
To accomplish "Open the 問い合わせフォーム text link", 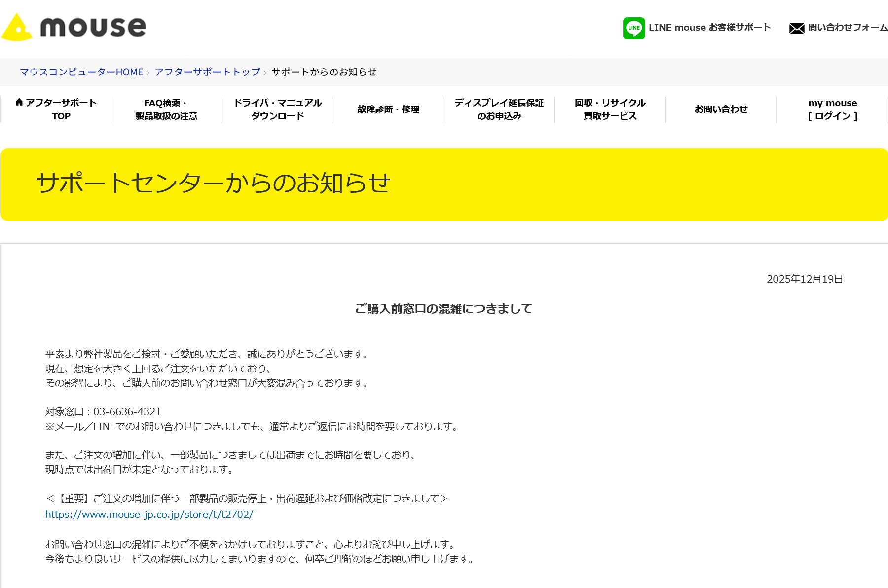I will click(x=848, y=28).
